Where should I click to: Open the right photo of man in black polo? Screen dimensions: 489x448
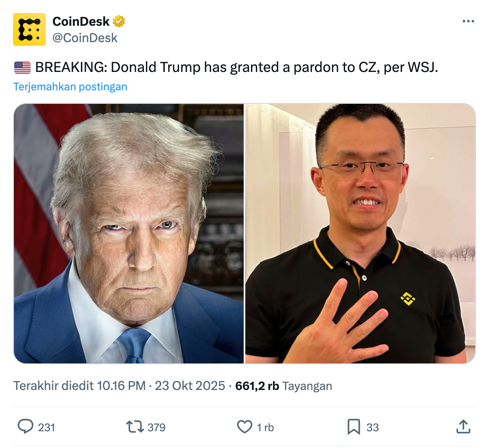pos(360,233)
